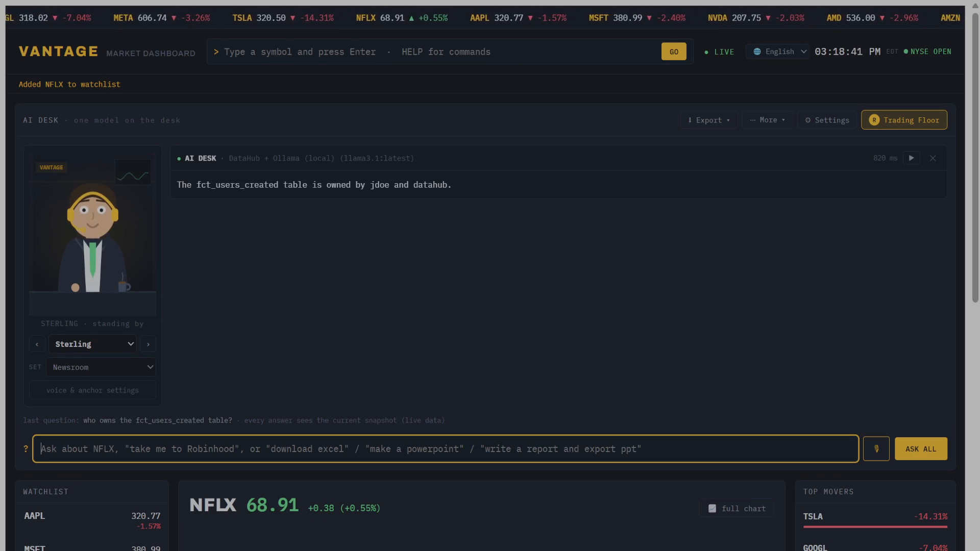Click the microphone voice input icon
980x551 pixels.
click(x=876, y=449)
